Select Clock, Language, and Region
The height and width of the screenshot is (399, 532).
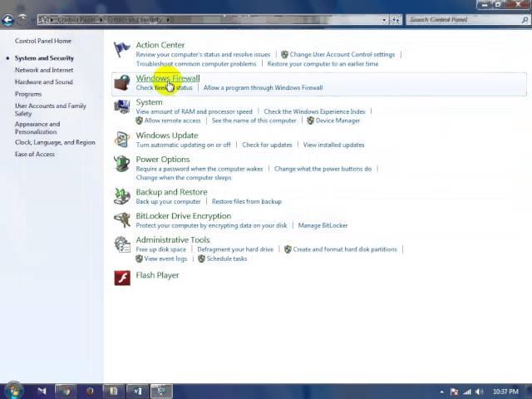55,142
